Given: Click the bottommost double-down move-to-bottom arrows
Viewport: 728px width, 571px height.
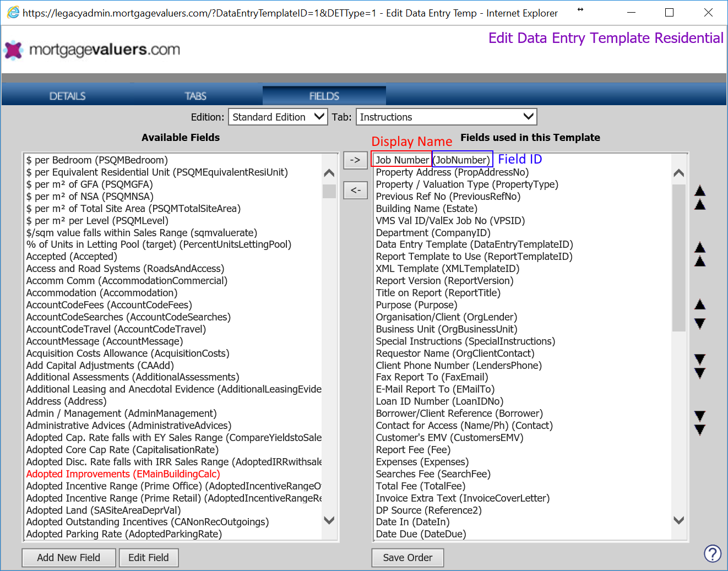Looking at the screenshot, I should (700, 423).
